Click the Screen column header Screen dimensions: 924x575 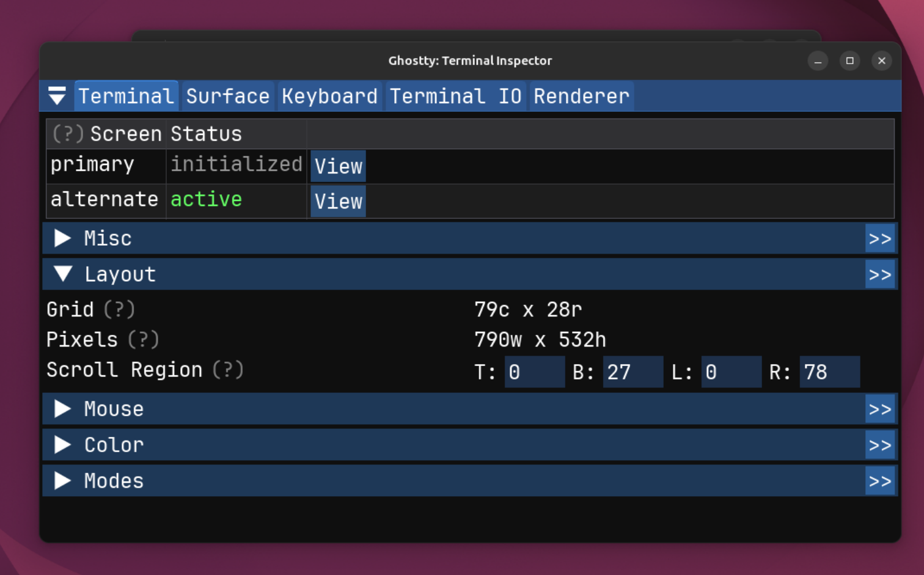coord(126,134)
